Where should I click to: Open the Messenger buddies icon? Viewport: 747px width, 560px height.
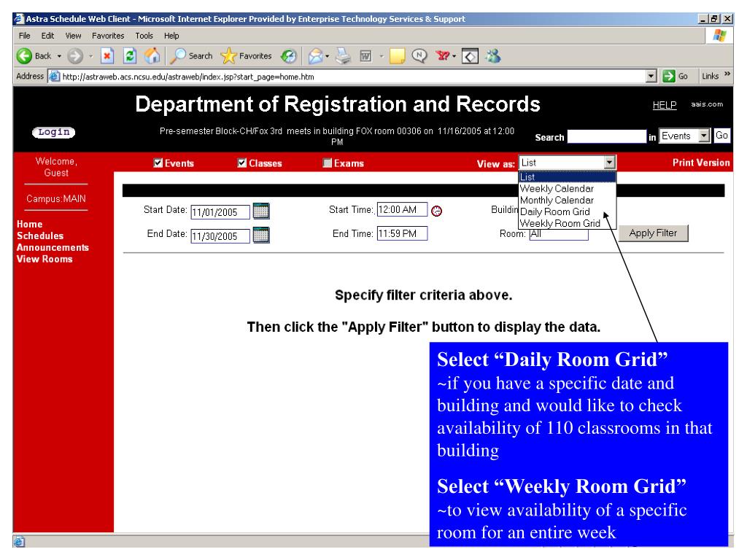pos(493,56)
